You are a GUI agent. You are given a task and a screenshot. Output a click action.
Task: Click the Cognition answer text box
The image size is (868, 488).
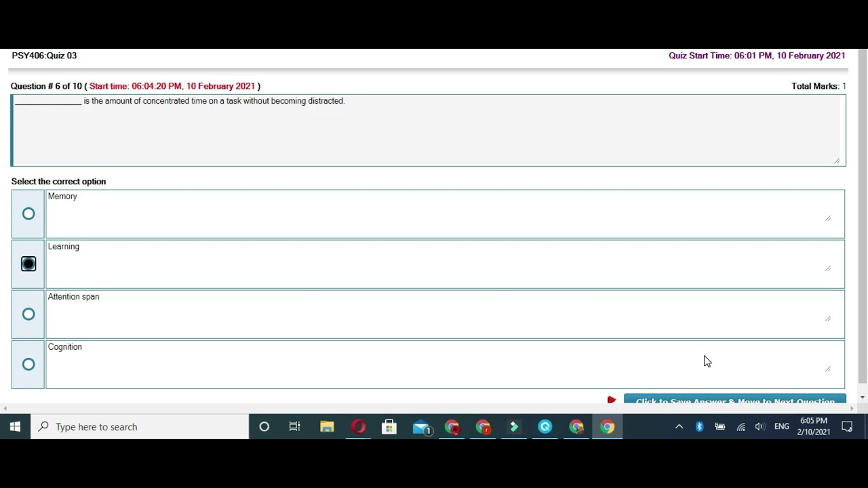[x=445, y=364]
